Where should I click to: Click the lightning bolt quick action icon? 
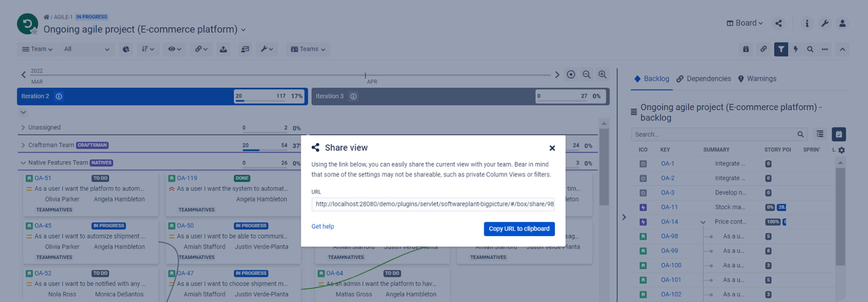[x=796, y=49]
